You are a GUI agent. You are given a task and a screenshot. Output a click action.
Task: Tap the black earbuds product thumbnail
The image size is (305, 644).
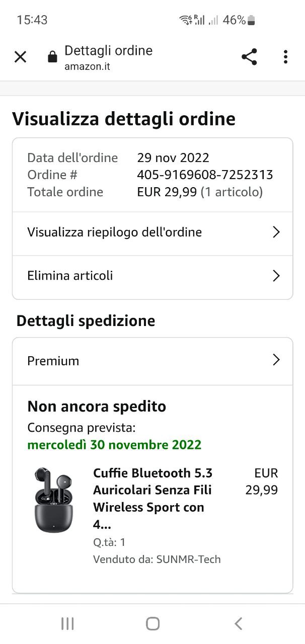point(53,500)
